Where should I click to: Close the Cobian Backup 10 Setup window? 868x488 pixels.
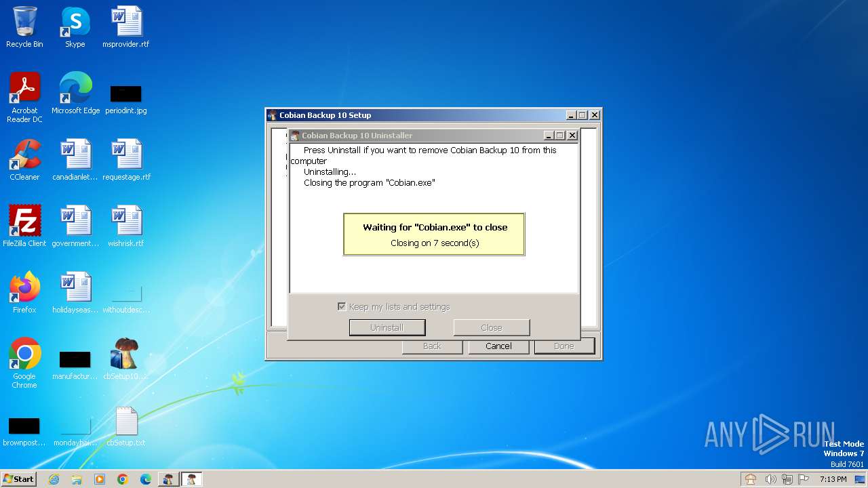pyautogui.click(x=595, y=115)
